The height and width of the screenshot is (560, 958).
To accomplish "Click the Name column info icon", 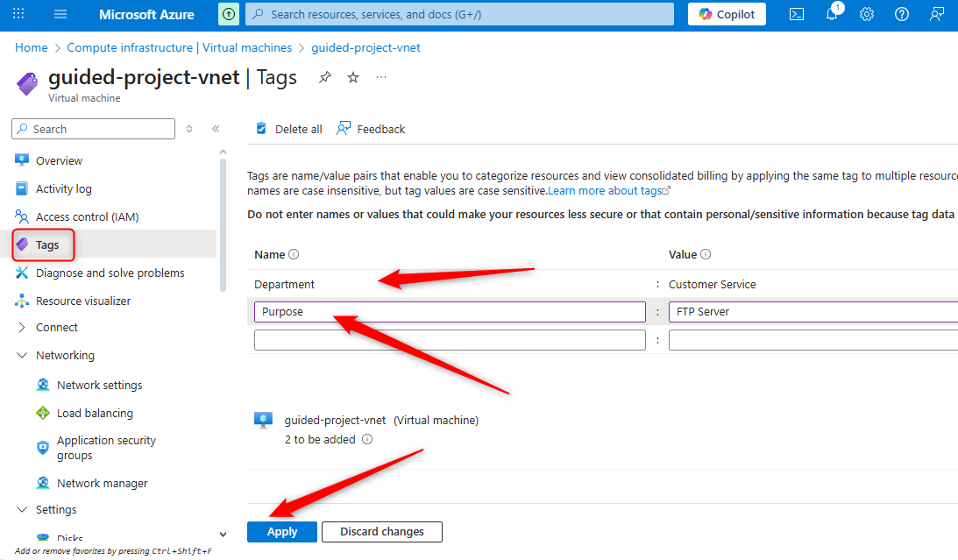I will 294,254.
